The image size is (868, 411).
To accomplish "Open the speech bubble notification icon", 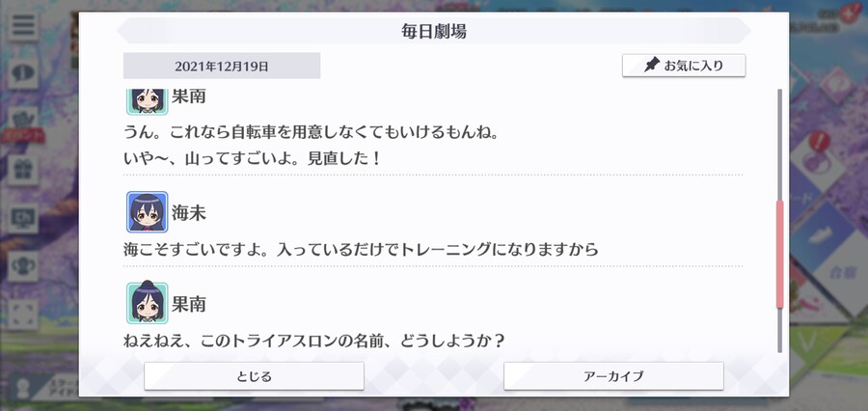I will pyautogui.click(x=23, y=73).
